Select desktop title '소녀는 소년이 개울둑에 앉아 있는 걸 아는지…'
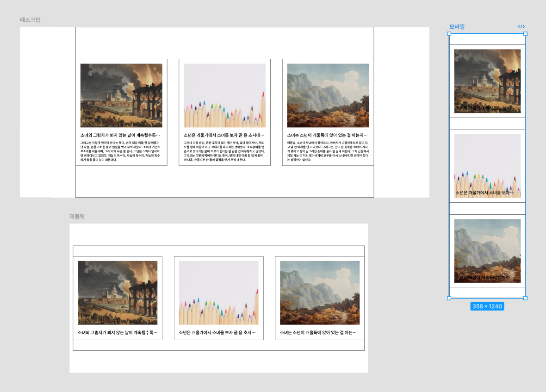Image resolution: width=546 pixels, height=392 pixels. [x=327, y=135]
